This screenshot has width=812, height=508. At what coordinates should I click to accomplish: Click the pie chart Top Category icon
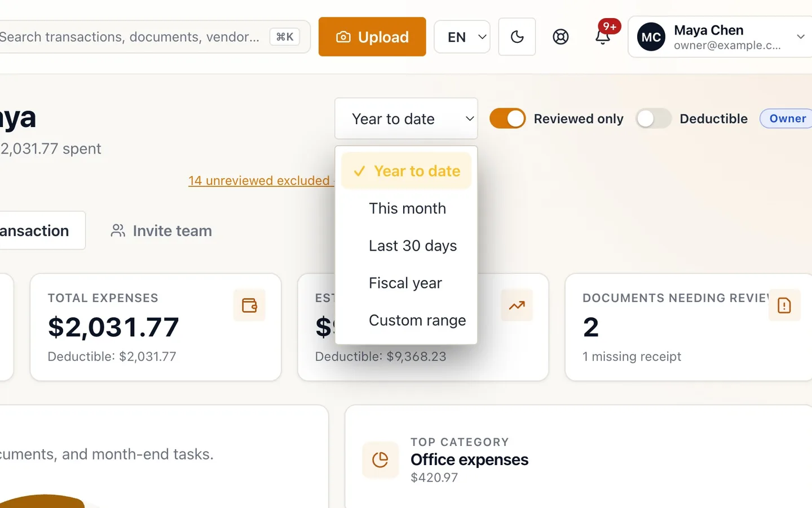coord(381,459)
